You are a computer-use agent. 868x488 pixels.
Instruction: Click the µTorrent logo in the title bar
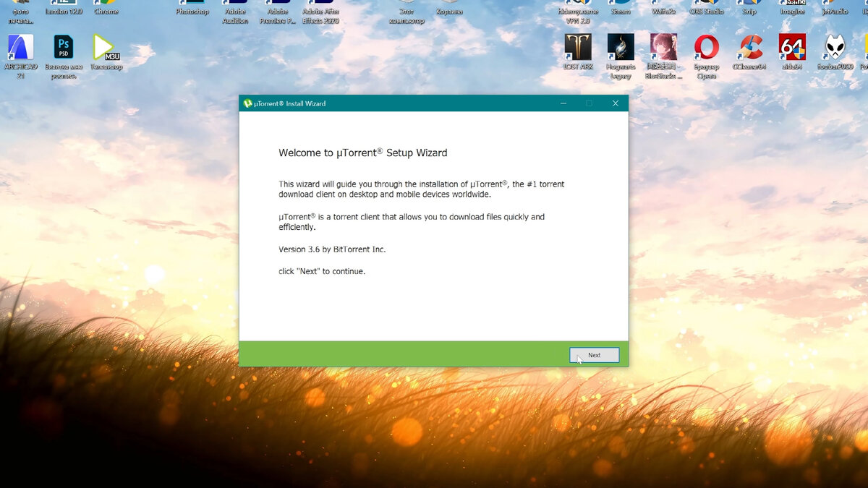click(x=247, y=103)
